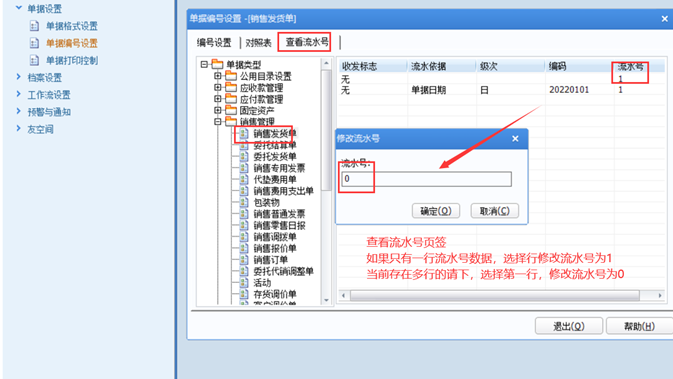The image size is (673, 379).
Task: Expand the 应收款管理 tree node
Action: (218, 88)
